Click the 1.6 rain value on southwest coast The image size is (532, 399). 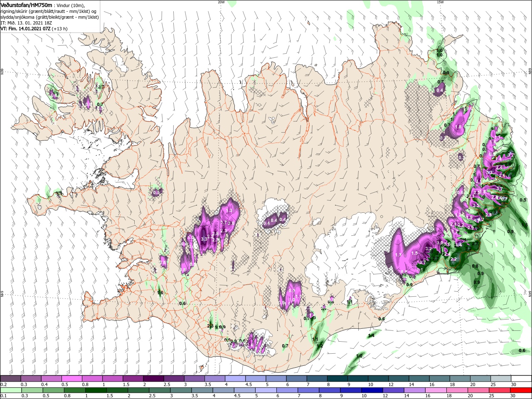coord(160,293)
